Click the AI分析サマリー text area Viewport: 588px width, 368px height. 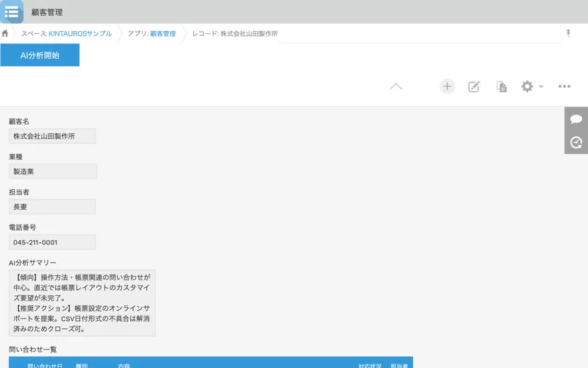(x=82, y=303)
